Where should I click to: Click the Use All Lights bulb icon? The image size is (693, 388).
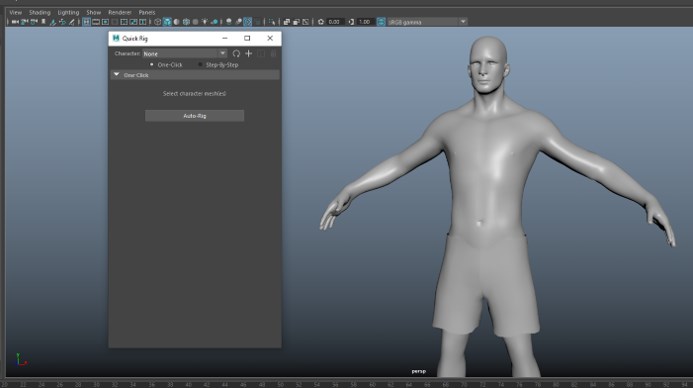point(205,22)
